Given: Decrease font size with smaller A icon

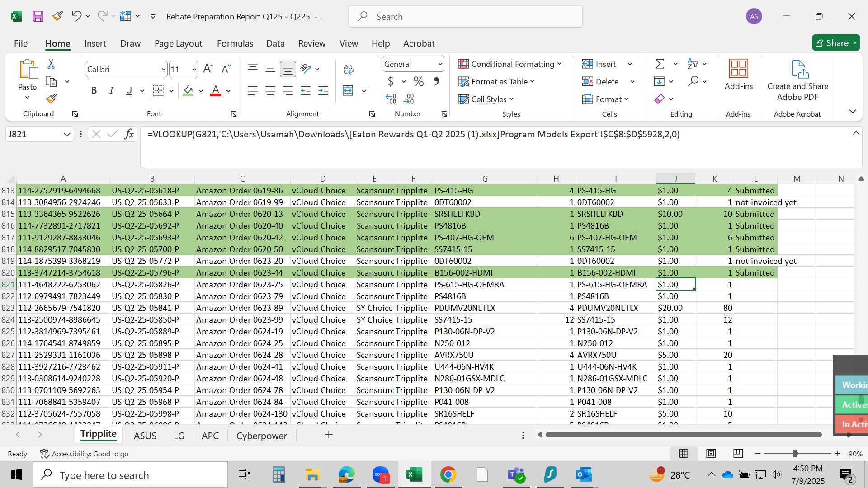Looking at the screenshot, I should (x=226, y=69).
